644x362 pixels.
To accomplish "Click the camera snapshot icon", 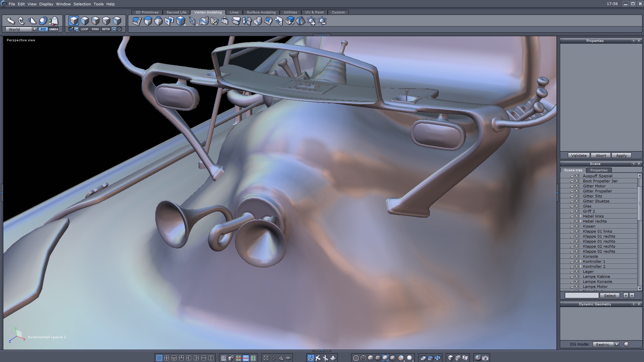I will [485, 358].
